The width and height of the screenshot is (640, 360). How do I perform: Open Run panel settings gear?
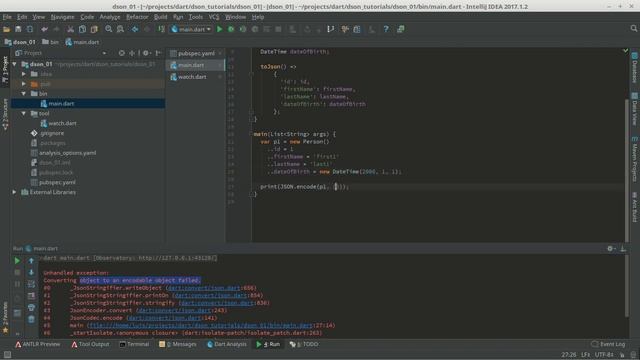pos(610,248)
